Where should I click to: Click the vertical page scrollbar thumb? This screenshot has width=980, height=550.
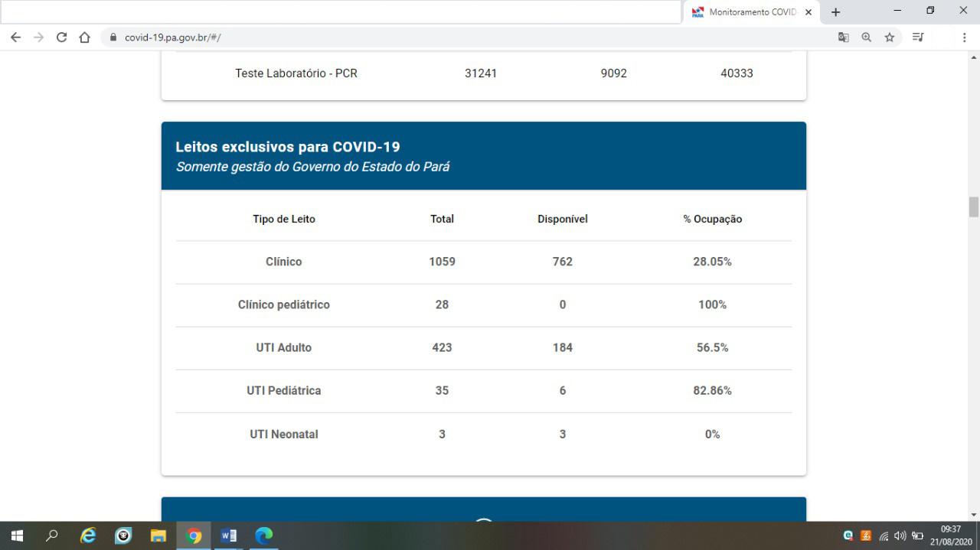(x=973, y=207)
